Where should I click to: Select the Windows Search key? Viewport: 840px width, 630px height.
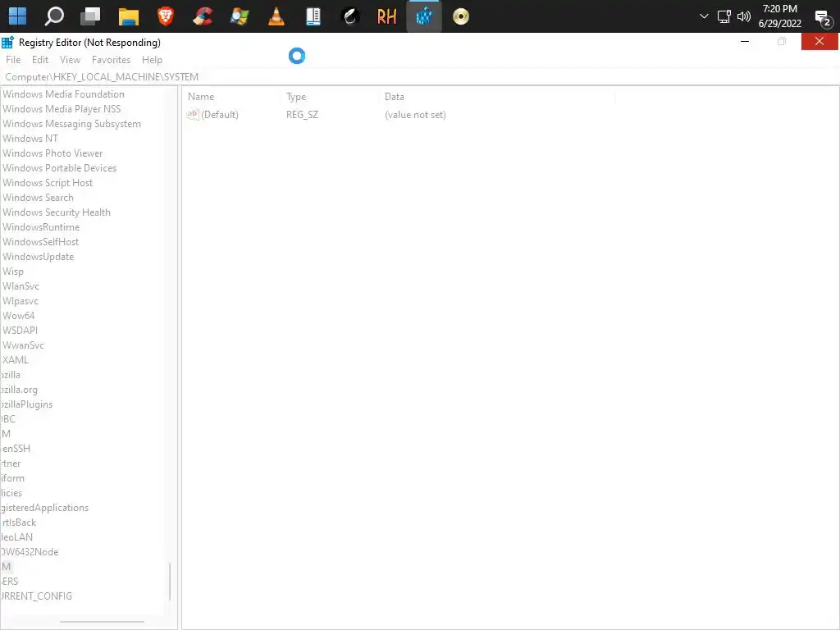click(x=38, y=198)
